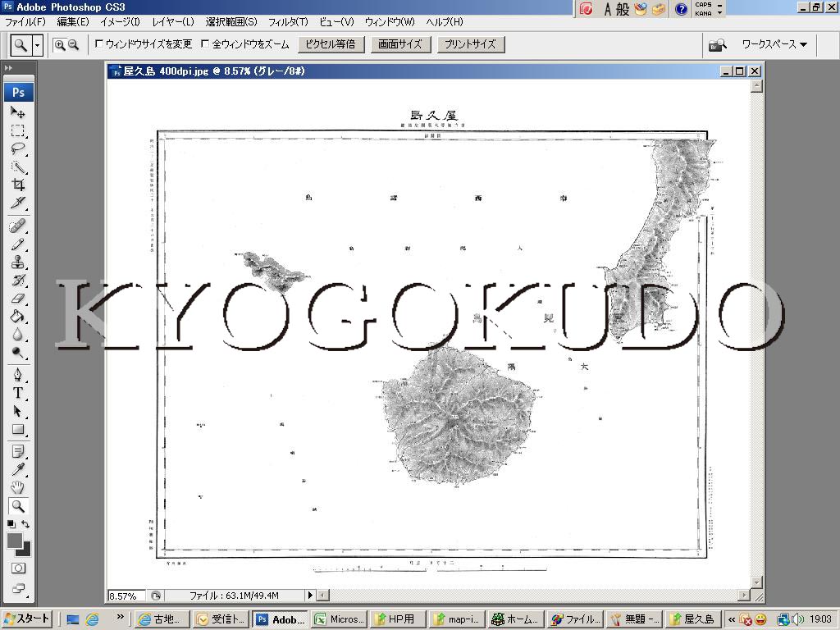
Task: Select the Eraser tool
Action: pos(18,299)
